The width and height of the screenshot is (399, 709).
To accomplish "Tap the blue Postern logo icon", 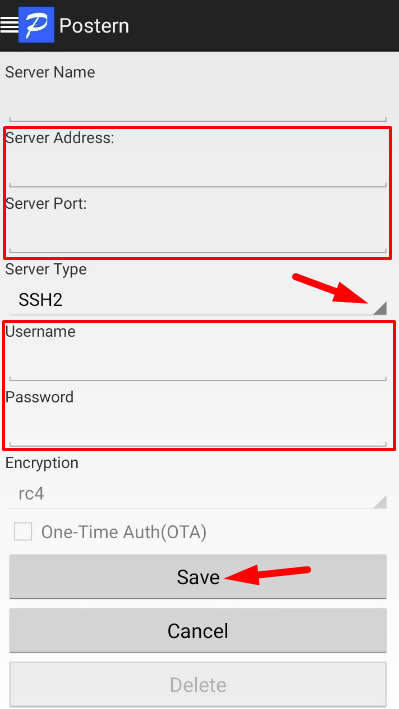I will point(36,25).
